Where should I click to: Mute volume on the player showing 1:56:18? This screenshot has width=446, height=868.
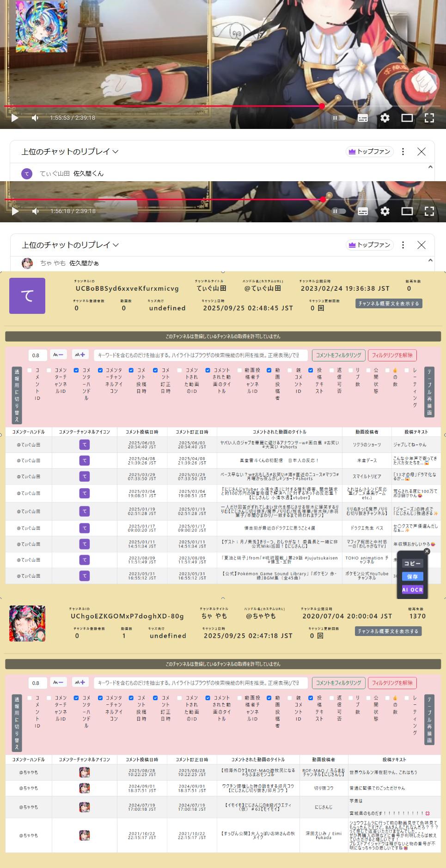(x=36, y=211)
